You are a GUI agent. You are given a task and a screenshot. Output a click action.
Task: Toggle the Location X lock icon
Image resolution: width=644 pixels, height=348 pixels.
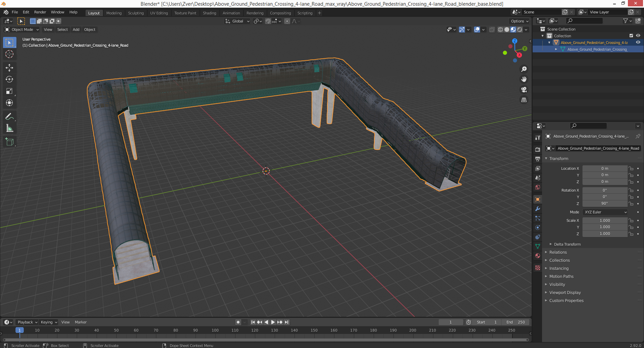coord(631,168)
